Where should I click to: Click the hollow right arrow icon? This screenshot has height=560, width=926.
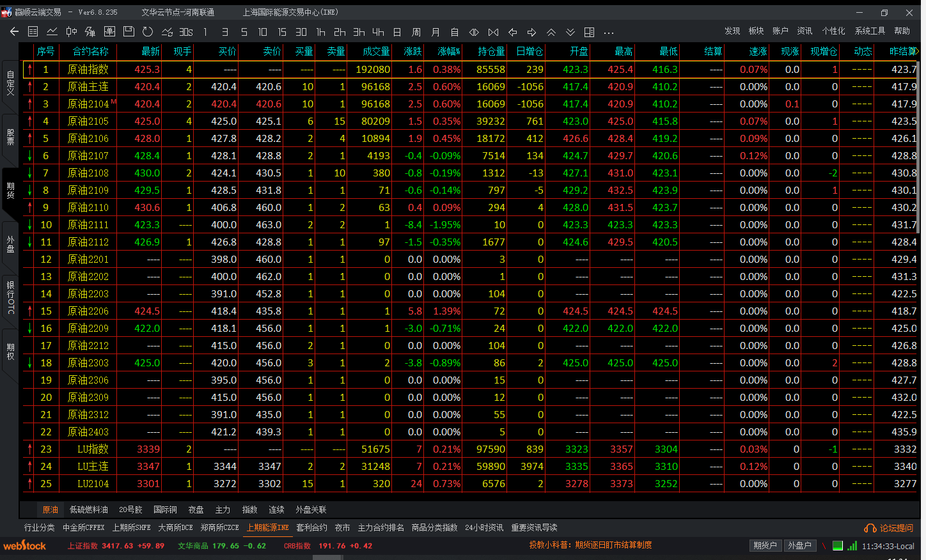531,32
